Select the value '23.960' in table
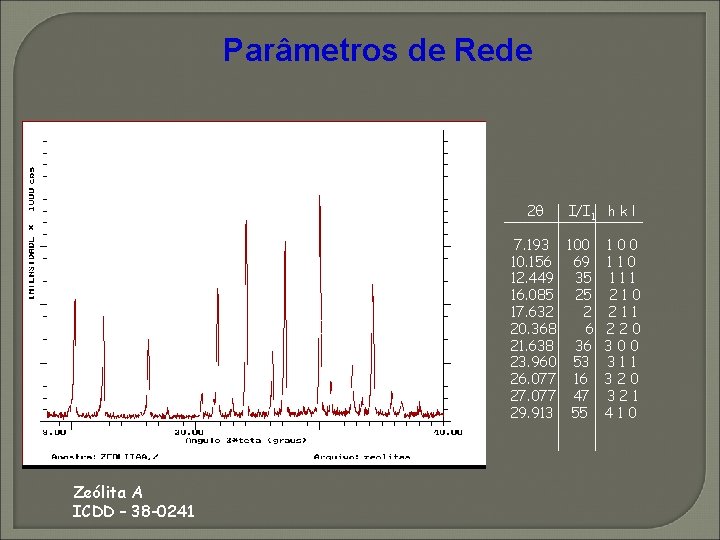The width and height of the screenshot is (720, 540). coord(533,362)
